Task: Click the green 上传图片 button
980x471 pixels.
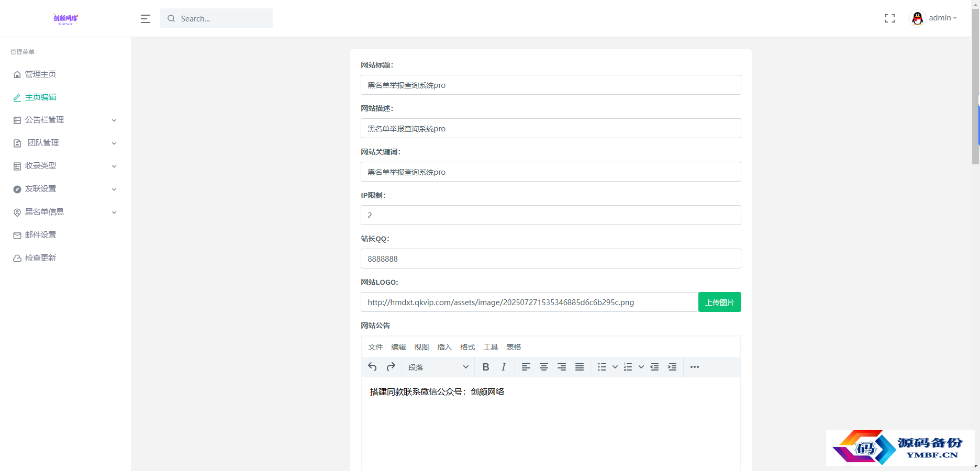Action: click(720, 302)
